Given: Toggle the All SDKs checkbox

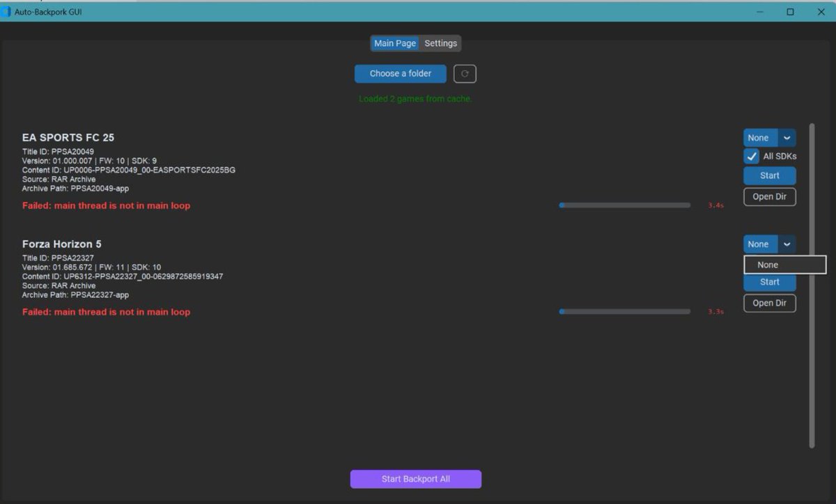Looking at the screenshot, I should point(751,157).
